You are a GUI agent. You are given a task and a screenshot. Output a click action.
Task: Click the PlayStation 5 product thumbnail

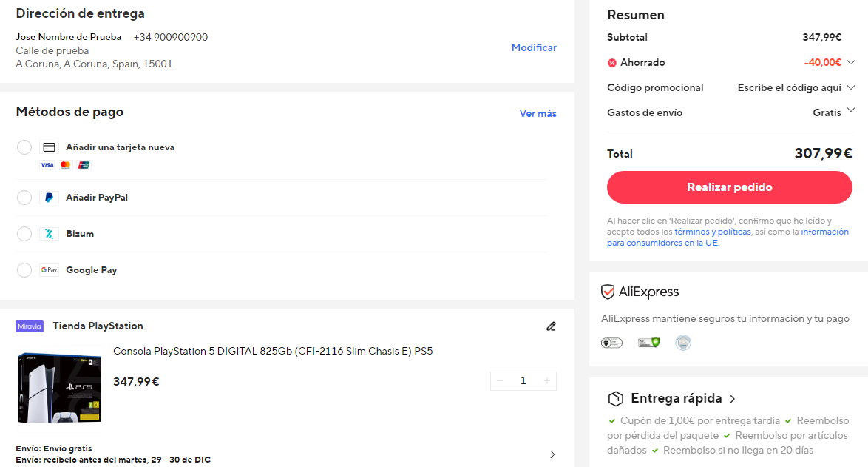[x=59, y=387]
